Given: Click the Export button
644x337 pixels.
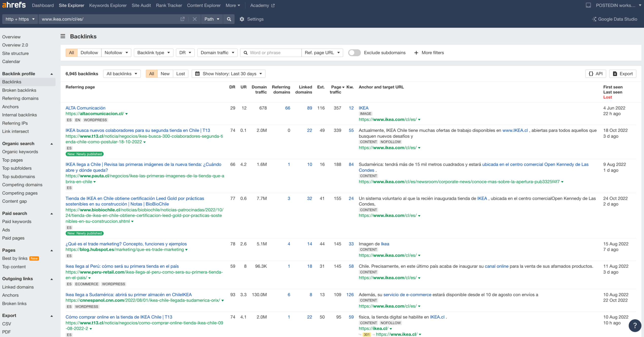Looking at the screenshot, I should pyautogui.click(x=623, y=74).
